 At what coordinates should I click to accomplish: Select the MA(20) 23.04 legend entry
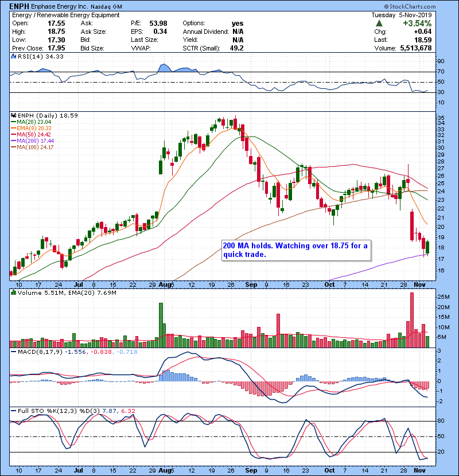[x=31, y=122]
